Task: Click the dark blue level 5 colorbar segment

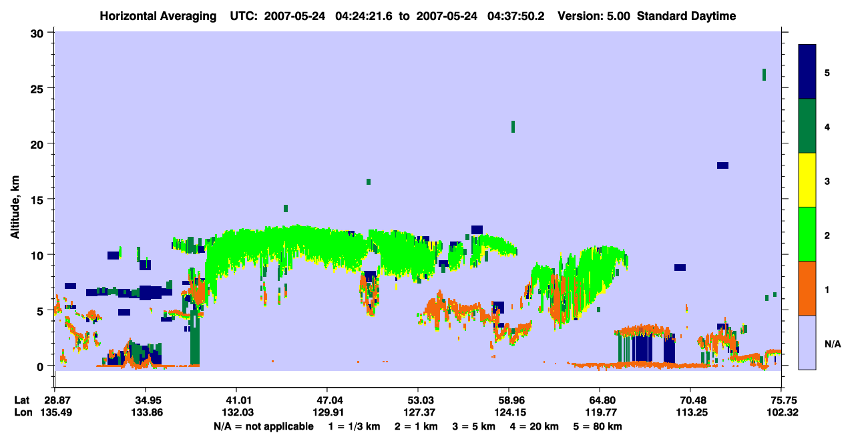Action: [807, 72]
